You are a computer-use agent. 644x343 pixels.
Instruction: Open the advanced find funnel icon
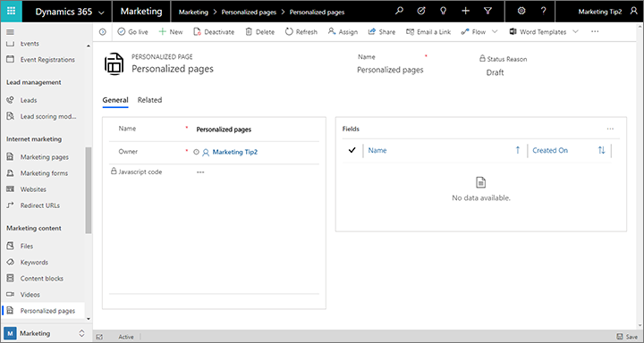[x=487, y=12]
